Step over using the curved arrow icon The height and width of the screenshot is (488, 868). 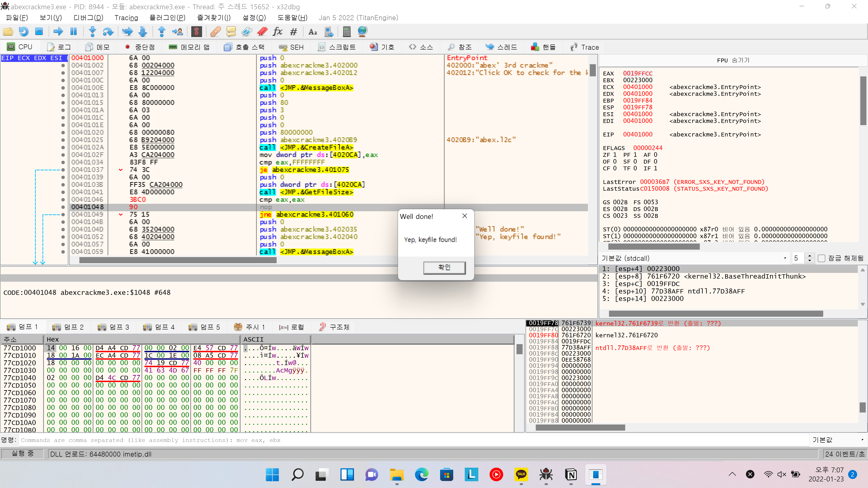pyautogui.click(x=108, y=32)
